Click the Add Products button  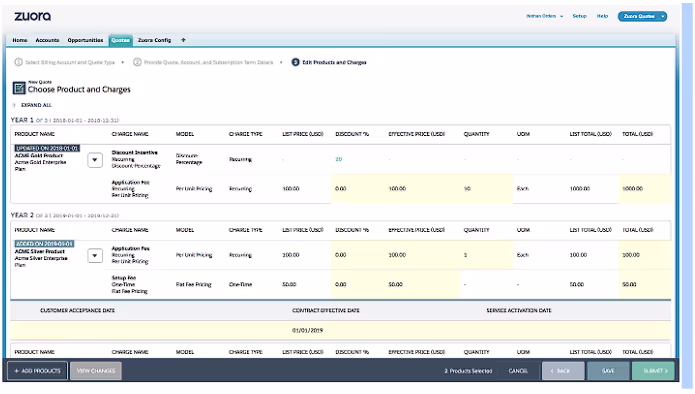tap(37, 371)
